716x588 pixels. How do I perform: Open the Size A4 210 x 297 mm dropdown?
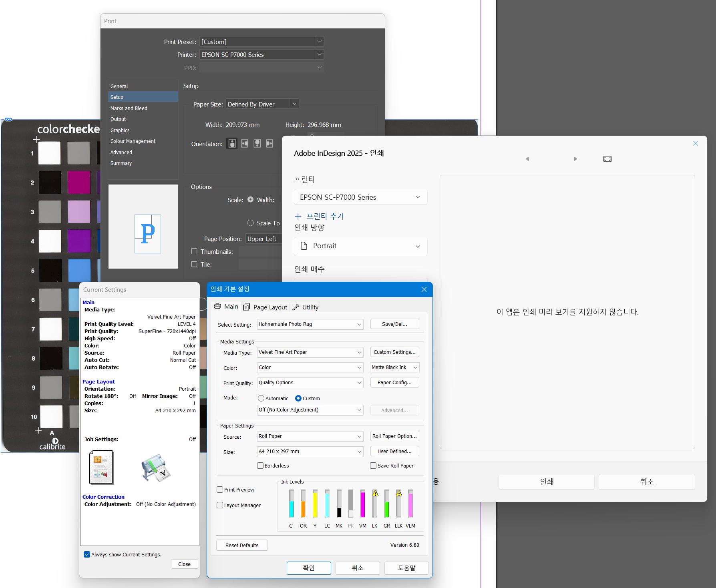click(310, 452)
